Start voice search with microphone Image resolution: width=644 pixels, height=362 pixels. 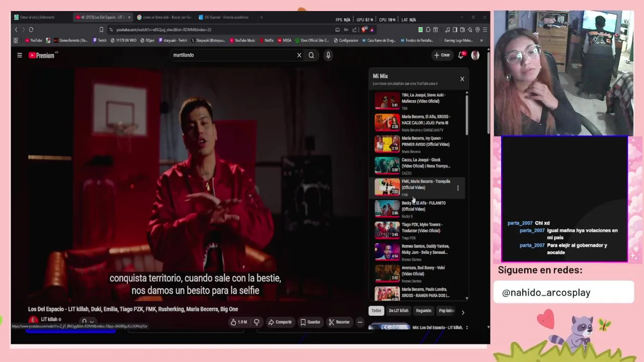[x=328, y=55]
